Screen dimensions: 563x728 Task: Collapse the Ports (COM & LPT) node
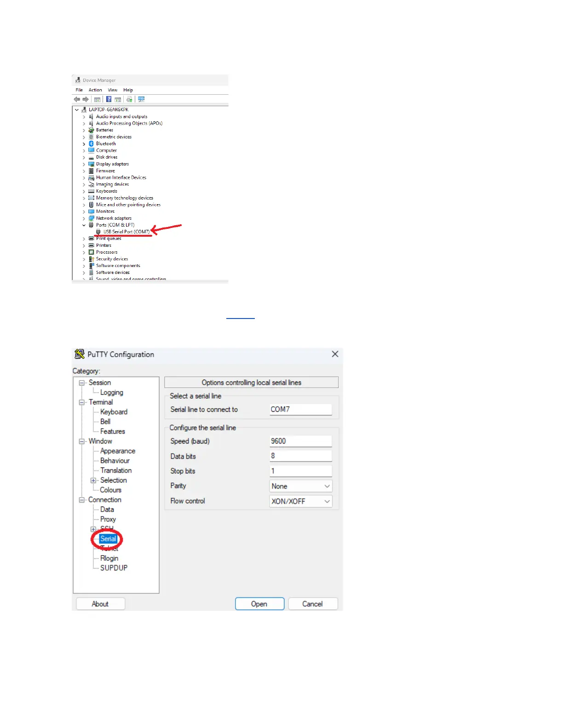point(84,225)
